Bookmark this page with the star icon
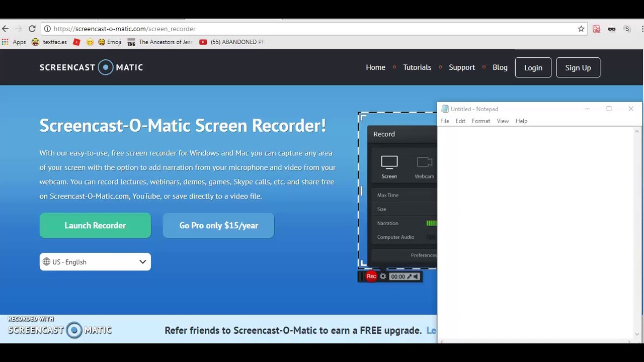Screen dimensions: 644x362 tap(581, 29)
